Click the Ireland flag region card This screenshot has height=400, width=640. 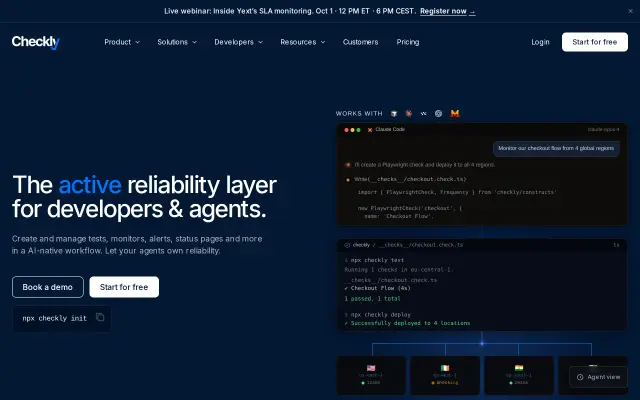pos(445,376)
